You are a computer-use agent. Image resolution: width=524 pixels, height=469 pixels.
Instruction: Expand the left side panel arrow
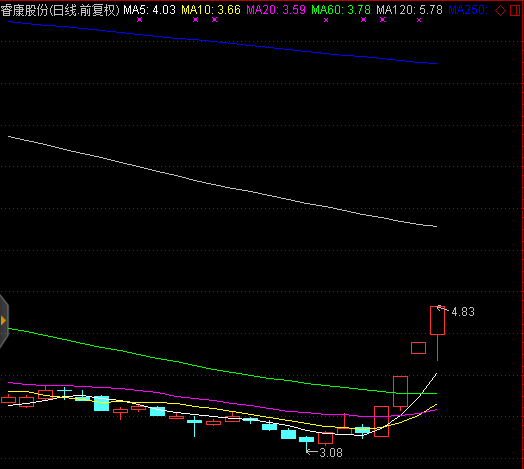3,321
